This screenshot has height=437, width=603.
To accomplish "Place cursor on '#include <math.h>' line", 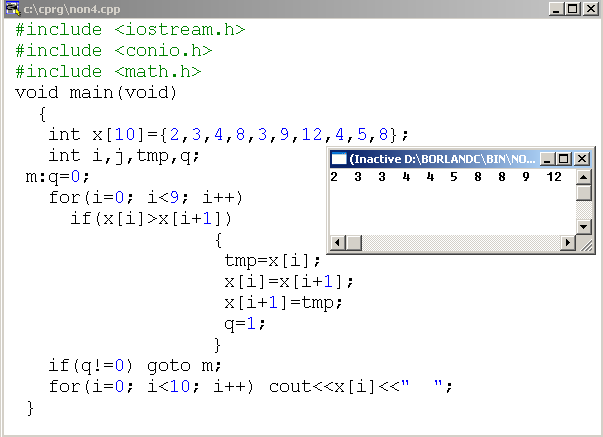I will (108, 72).
